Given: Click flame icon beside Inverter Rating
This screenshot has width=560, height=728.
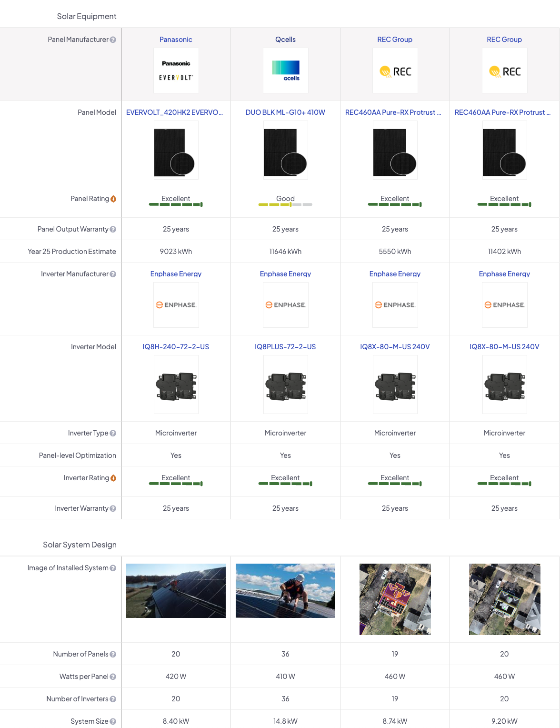Looking at the screenshot, I should tap(113, 478).
